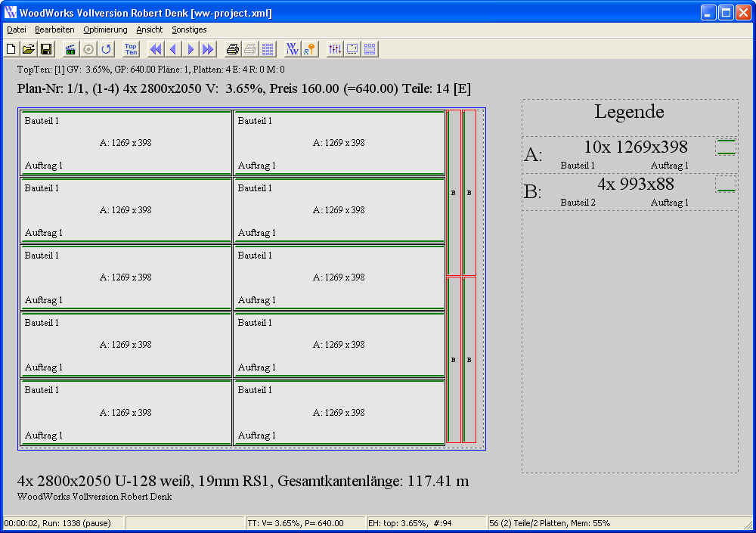Screen dimensions: 756x533
Task: Start the optimization run
Action: point(70,48)
